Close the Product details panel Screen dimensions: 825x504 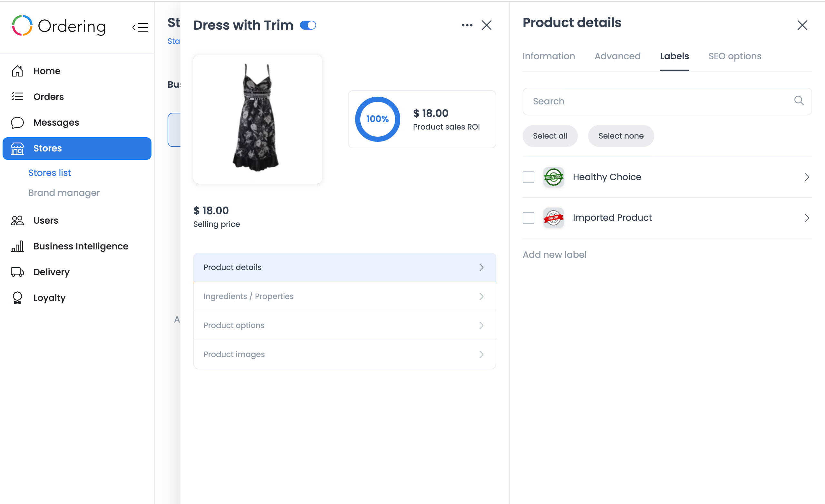802,25
